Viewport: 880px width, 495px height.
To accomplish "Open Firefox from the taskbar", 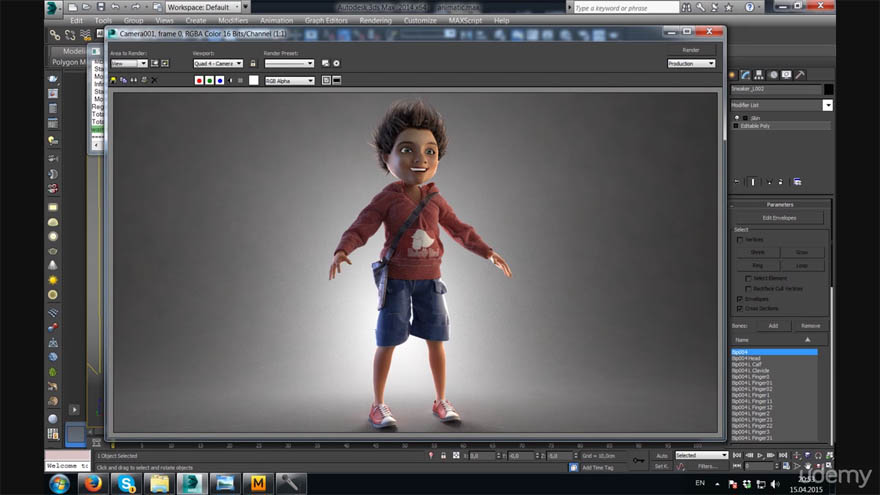I will coord(93,483).
